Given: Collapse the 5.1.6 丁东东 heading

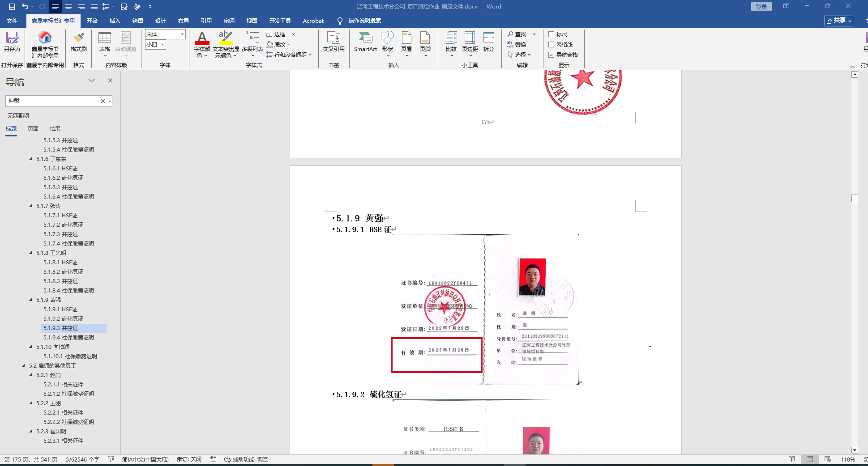Looking at the screenshot, I should coord(31,159).
